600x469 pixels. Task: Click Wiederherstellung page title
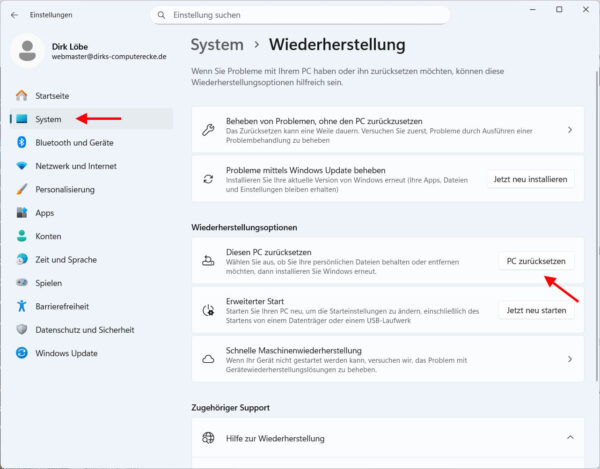point(337,45)
